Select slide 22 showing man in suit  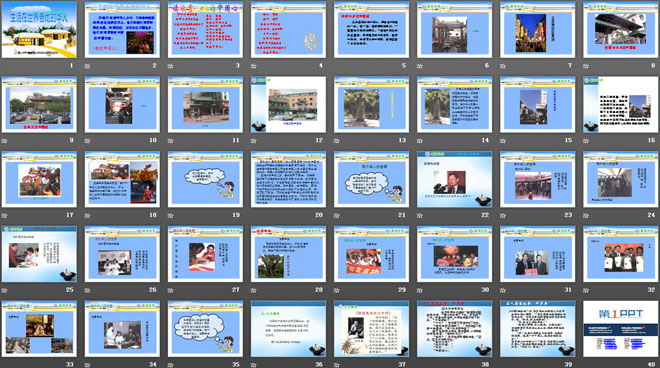[454, 179]
